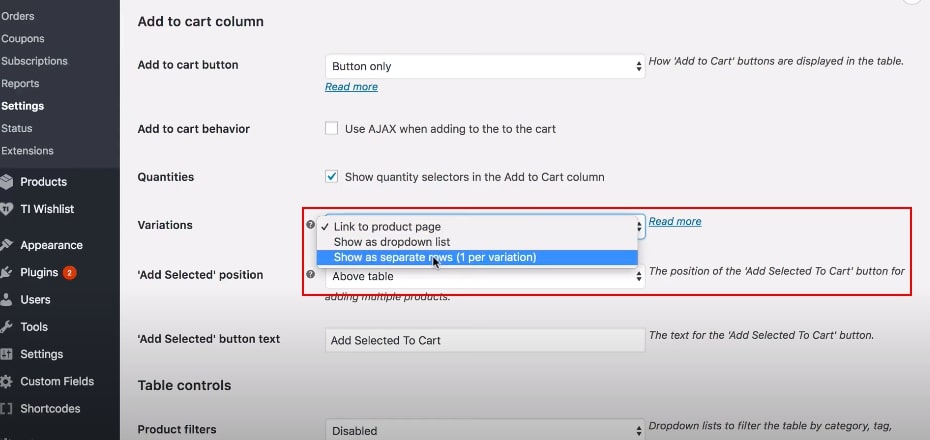Viewport: 930px width, 440px height.
Task: Click the Tools wrench icon
Action: (x=8, y=327)
